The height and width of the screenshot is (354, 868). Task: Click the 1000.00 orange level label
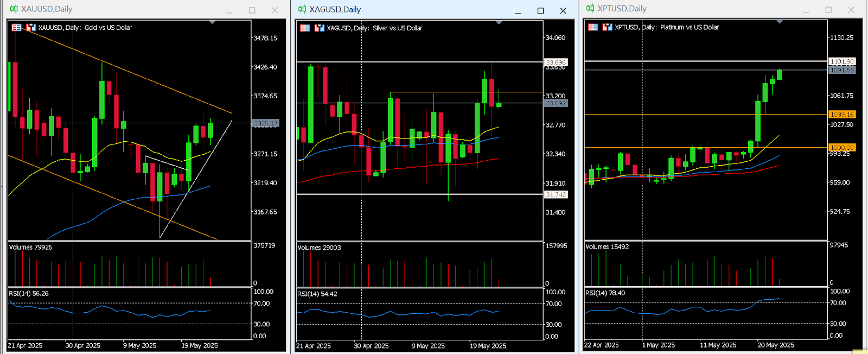click(842, 148)
